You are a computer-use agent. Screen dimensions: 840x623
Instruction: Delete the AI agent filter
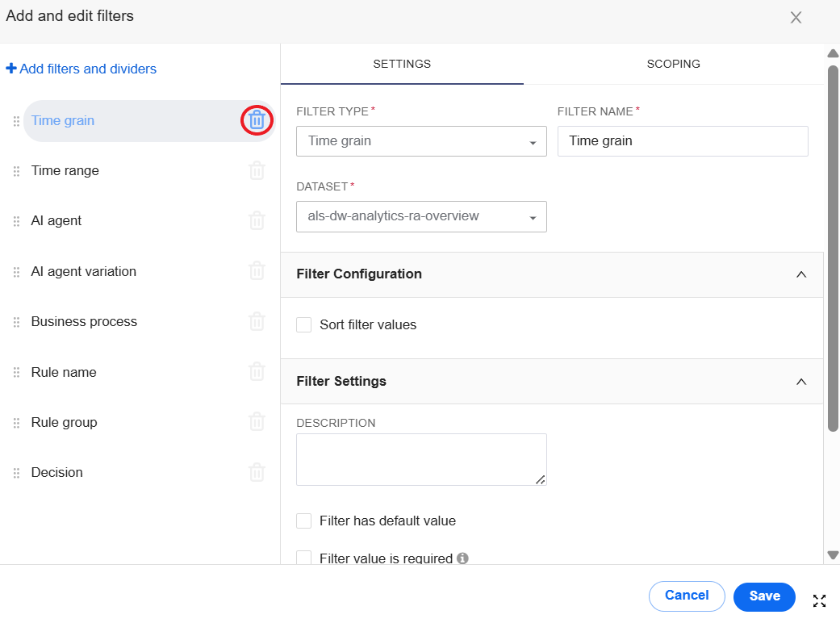[x=257, y=220]
